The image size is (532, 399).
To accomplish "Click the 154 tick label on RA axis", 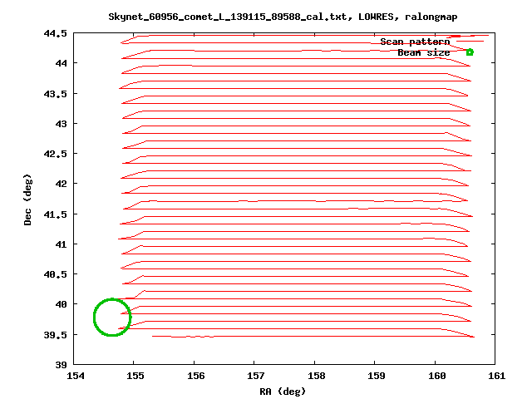I will click(x=74, y=376).
